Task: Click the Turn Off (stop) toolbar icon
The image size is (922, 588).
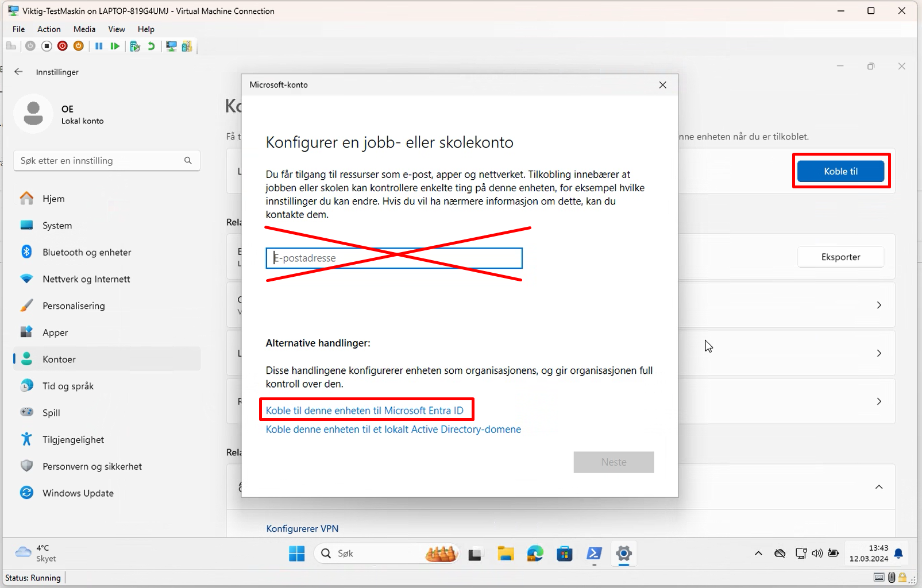Action: click(x=47, y=47)
